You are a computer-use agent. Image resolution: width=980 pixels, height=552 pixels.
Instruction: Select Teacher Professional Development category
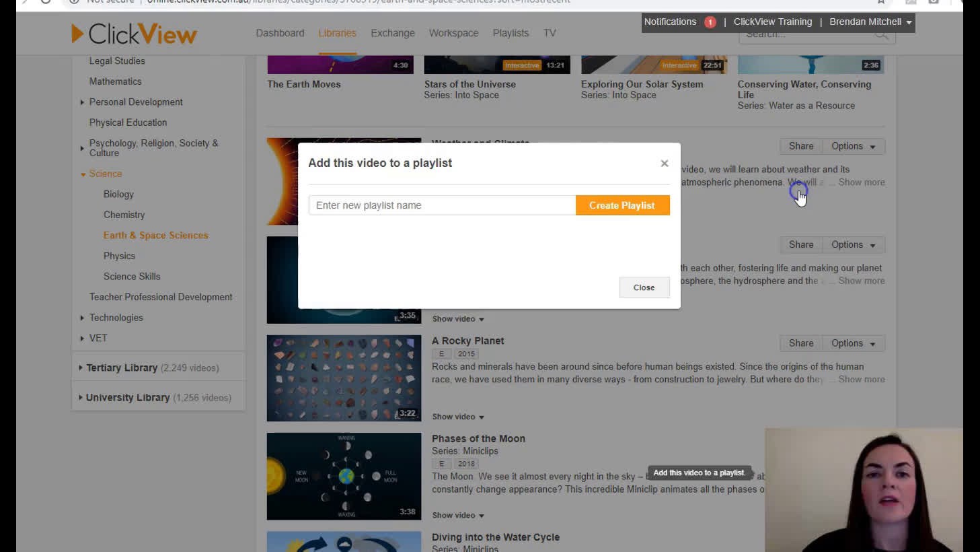click(161, 297)
